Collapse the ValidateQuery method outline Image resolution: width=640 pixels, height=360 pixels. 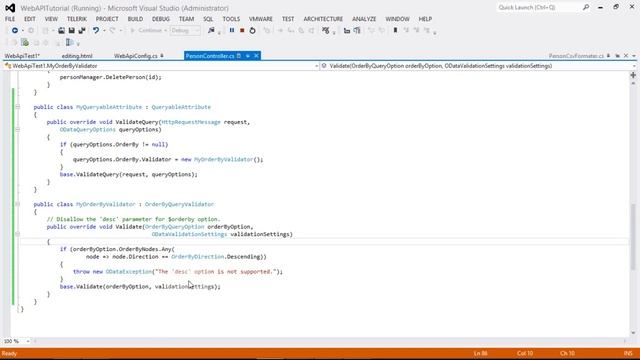[x=18, y=129]
